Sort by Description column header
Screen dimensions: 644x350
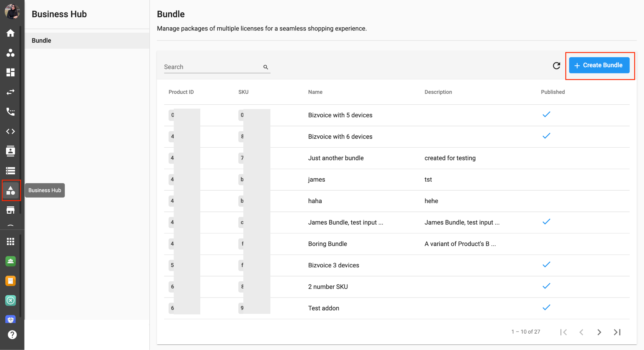(438, 92)
